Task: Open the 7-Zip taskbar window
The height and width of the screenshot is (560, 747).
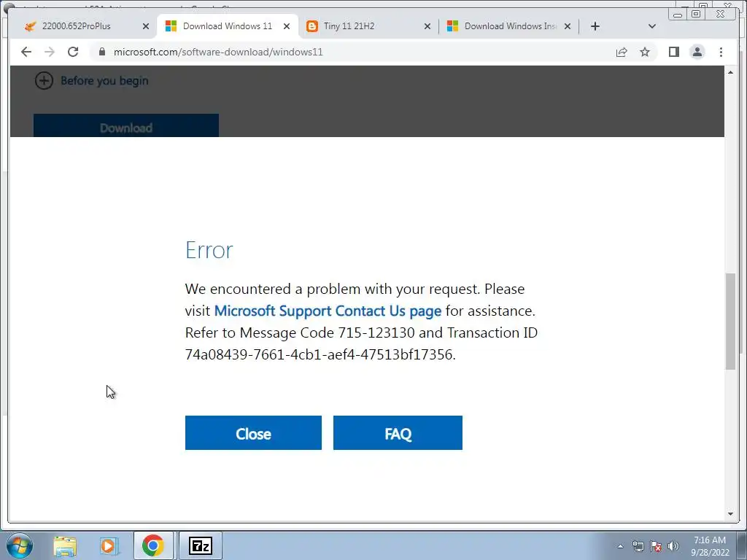Action: [201, 545]
